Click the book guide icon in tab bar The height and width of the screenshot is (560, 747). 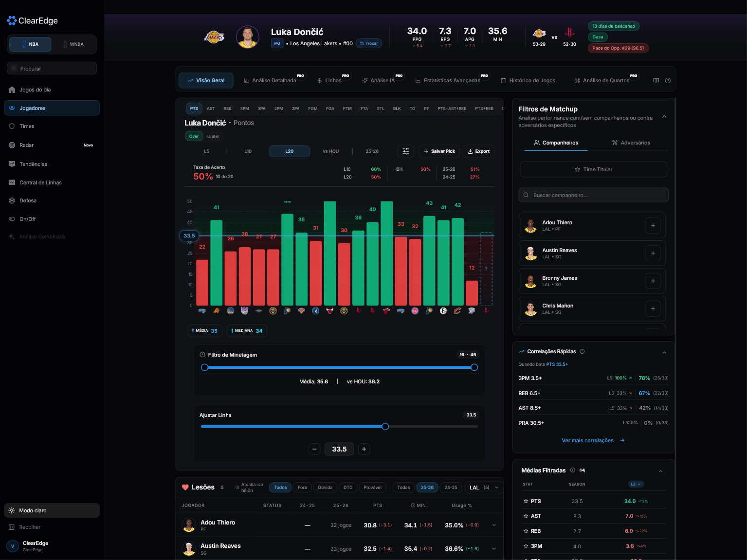tap(656, 80)
